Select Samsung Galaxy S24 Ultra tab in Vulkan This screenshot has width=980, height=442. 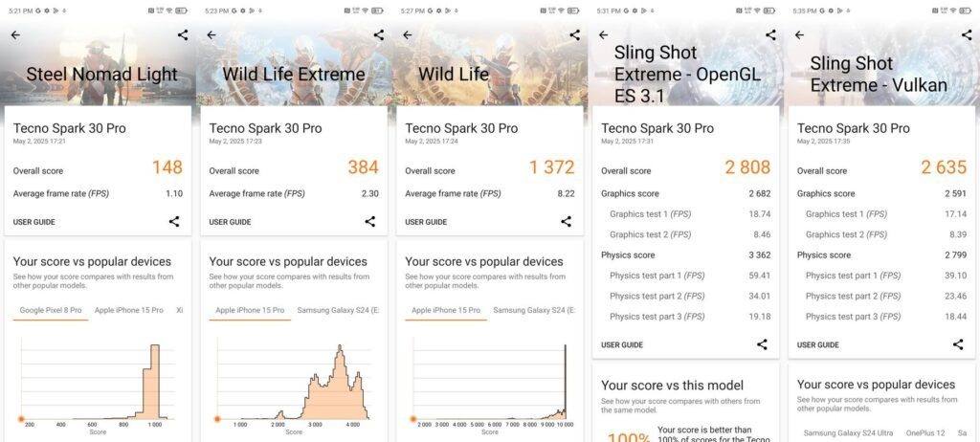(848, 433)
